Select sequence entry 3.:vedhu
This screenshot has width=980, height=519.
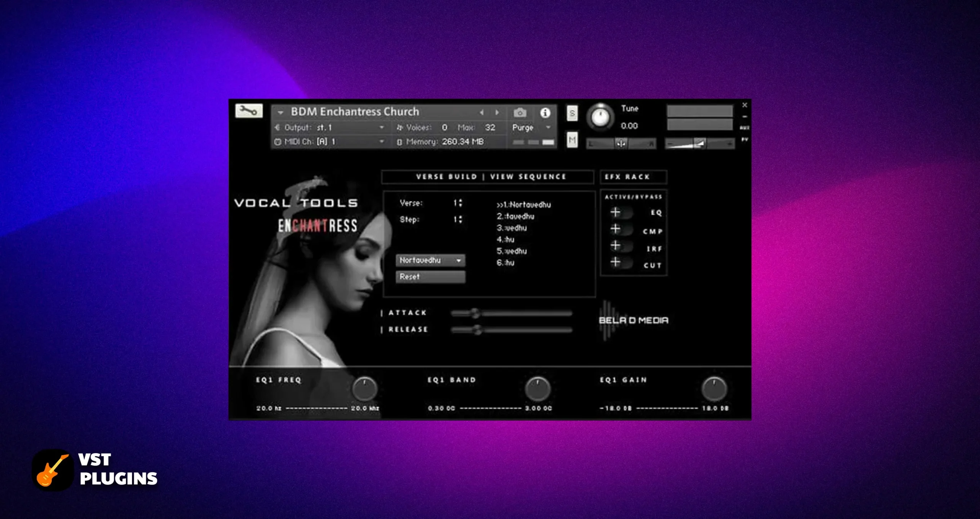511,228
